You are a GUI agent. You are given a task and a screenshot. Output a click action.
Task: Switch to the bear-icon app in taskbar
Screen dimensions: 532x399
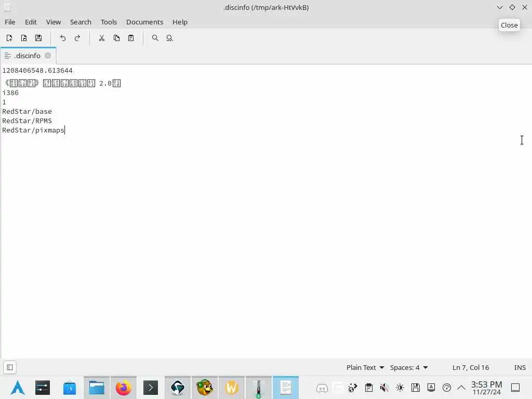[205, 388]
